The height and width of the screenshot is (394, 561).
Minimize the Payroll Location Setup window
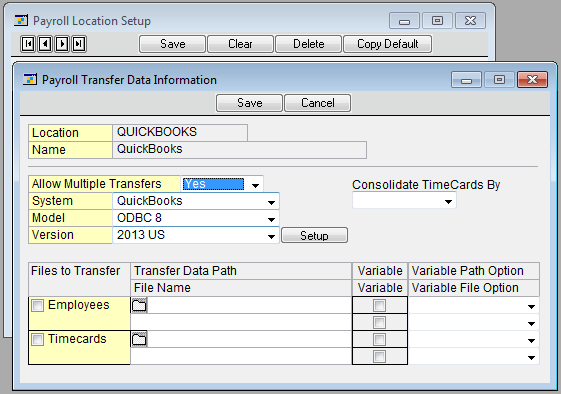point(404,21)
